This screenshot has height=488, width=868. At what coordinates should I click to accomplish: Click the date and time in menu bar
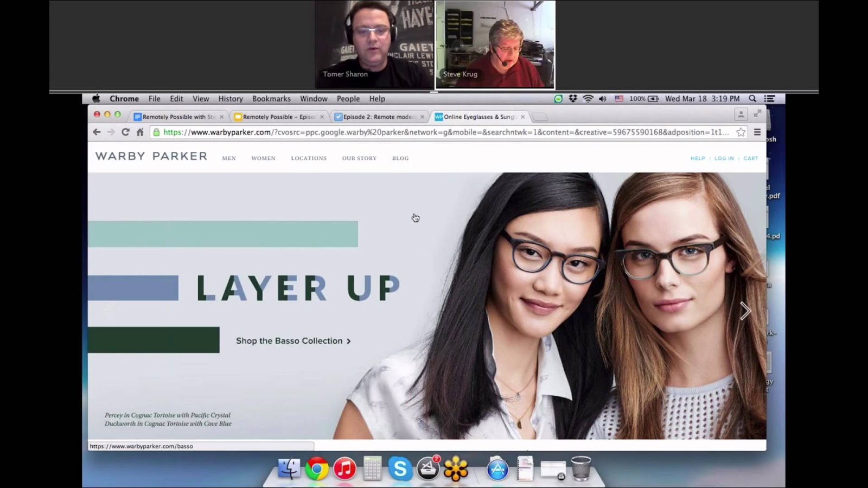(x=702, y=99)
